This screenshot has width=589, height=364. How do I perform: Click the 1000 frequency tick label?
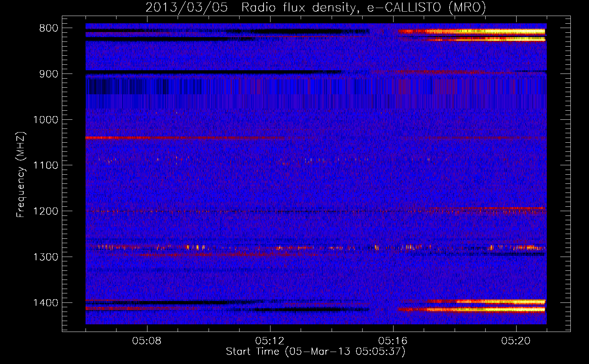point(46,120)
